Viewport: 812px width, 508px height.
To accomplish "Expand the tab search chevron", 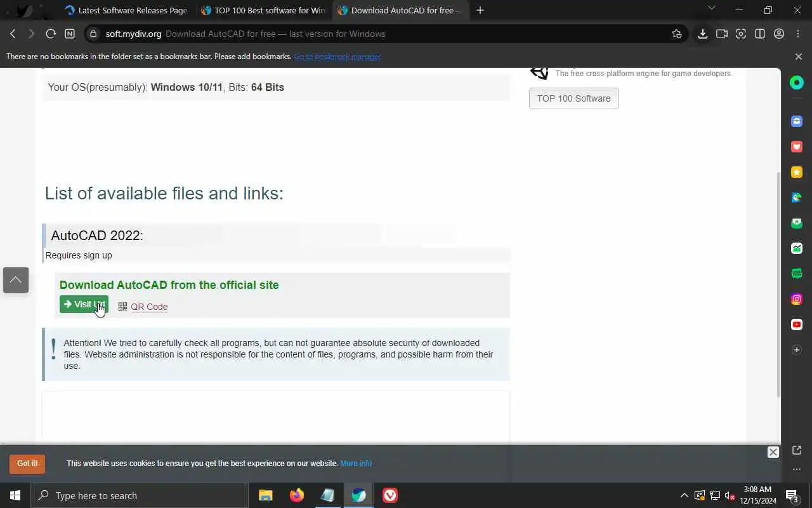I will coord(711,8).
